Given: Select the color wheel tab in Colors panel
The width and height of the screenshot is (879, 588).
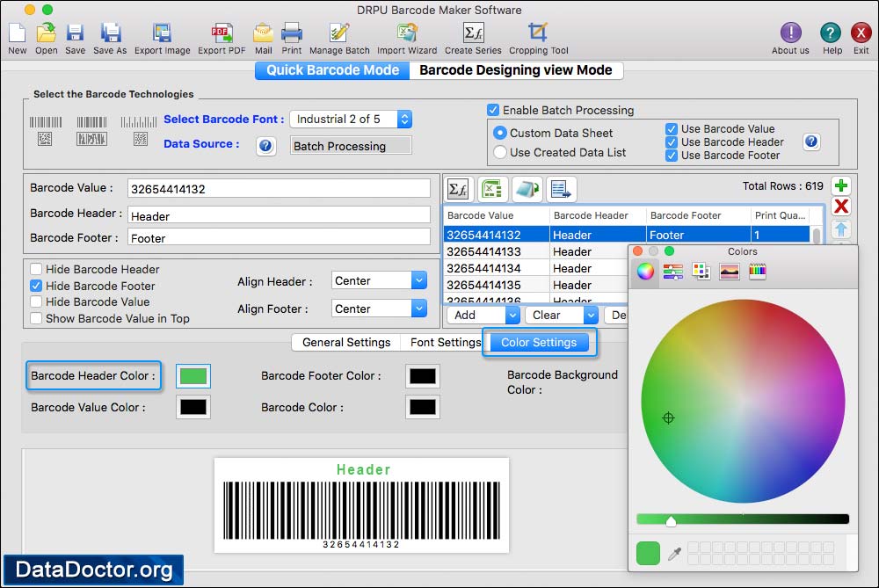Looking at the screenshot, I should click(x=645, y=272).
